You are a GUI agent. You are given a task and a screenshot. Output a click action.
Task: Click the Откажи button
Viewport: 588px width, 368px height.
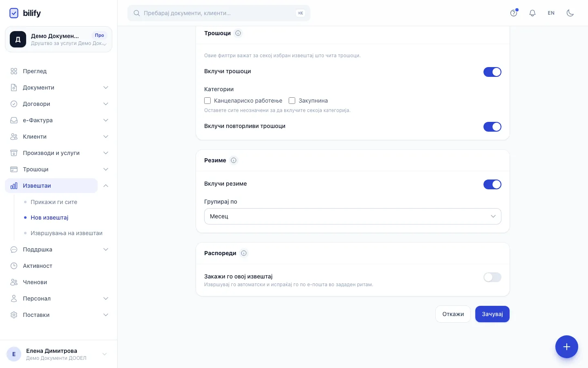click(453, 314)
